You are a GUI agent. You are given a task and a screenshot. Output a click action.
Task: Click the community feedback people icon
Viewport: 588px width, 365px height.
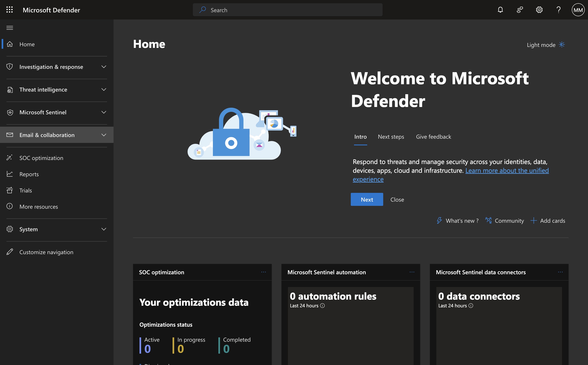coord(519,10)
